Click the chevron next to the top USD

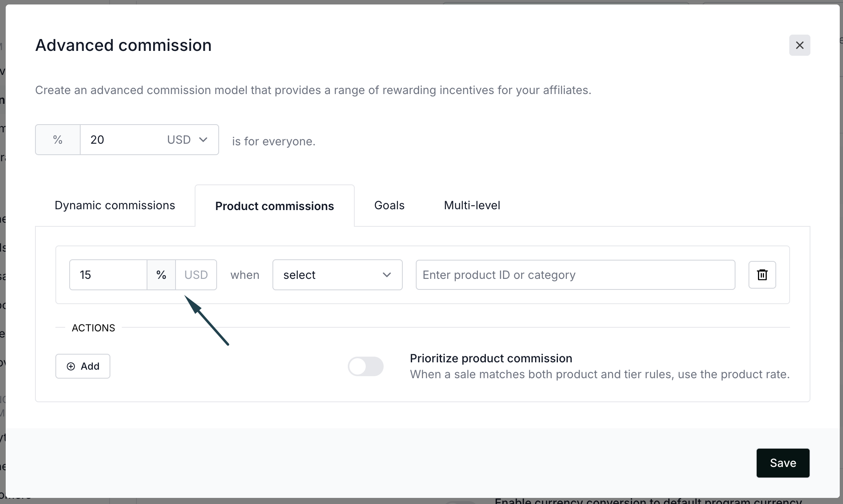(203, 140)
